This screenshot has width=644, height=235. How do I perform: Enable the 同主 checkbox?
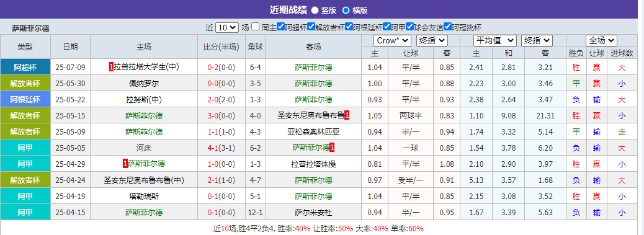[x=256, y=27]
